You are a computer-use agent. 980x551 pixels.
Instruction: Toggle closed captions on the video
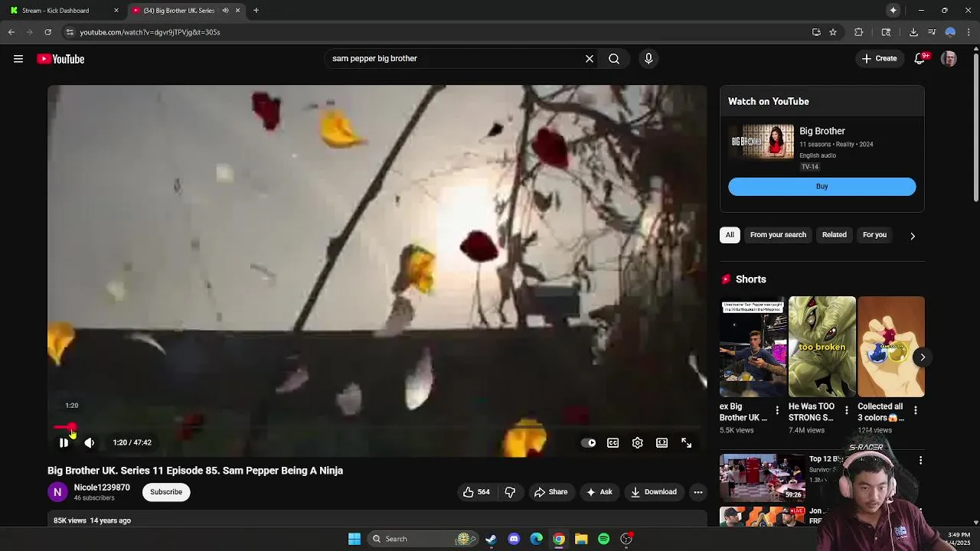click(613, 442)
